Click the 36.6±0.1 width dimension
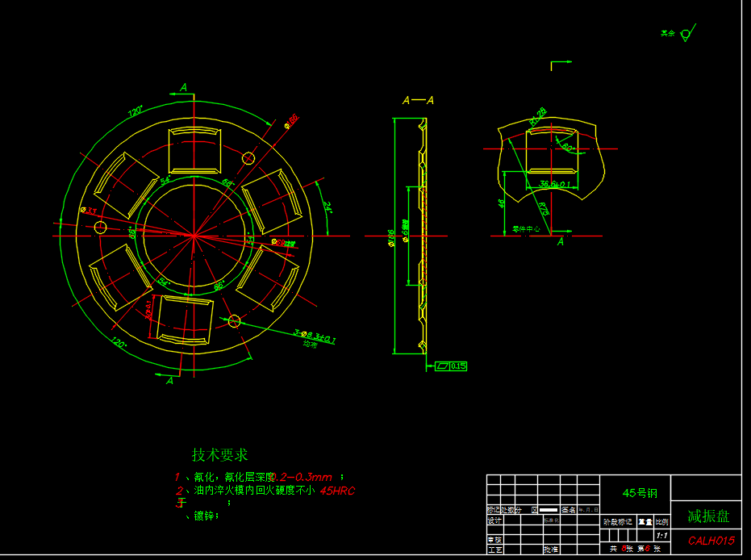This screenshot has width=751, height=560. point(554,185)
